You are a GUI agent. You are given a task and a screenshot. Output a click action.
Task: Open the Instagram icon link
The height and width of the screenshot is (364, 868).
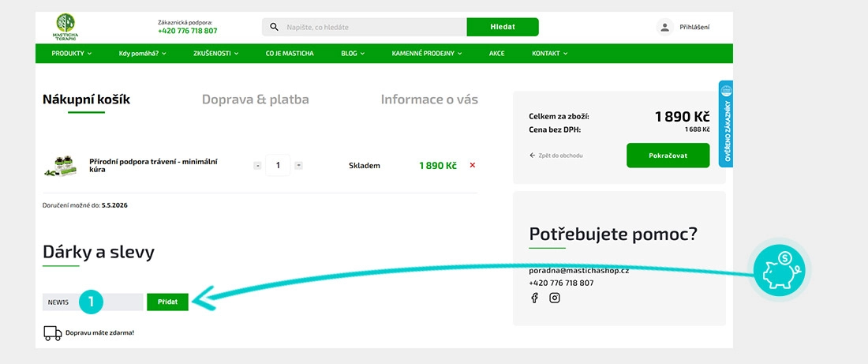tap(554, 298)
